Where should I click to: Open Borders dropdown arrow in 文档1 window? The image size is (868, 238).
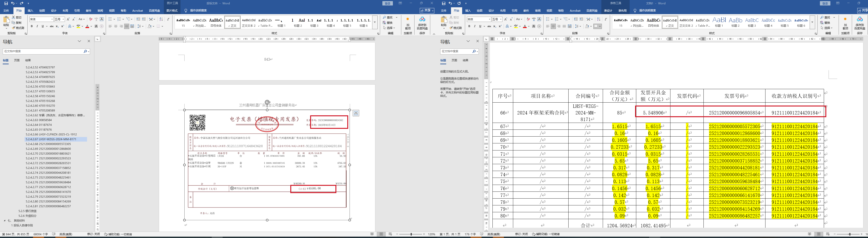[600, 26]
